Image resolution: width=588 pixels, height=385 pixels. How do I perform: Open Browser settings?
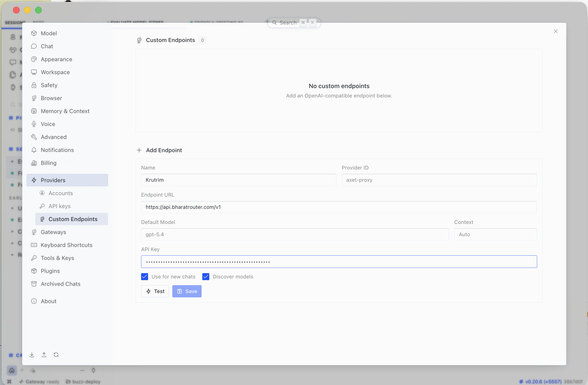67,98
